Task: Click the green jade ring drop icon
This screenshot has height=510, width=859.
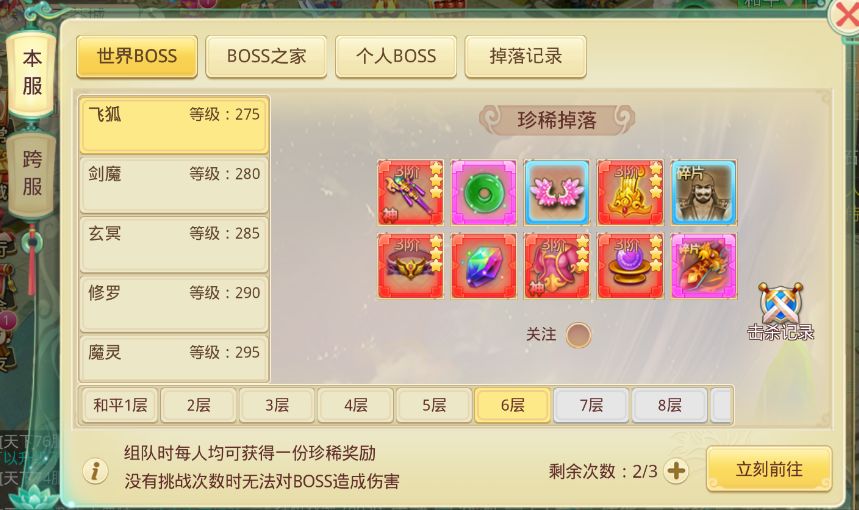Action: pyautogui.click(x=484, y=193)
